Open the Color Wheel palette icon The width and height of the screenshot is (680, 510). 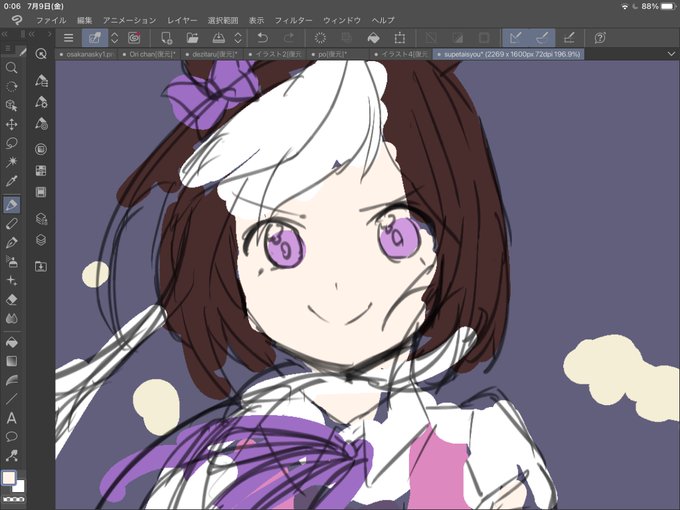coord(41,149)
